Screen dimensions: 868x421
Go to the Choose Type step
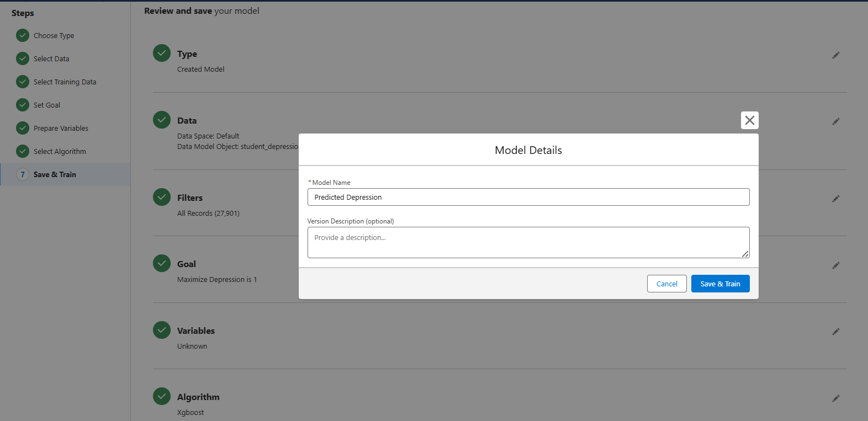54,36
